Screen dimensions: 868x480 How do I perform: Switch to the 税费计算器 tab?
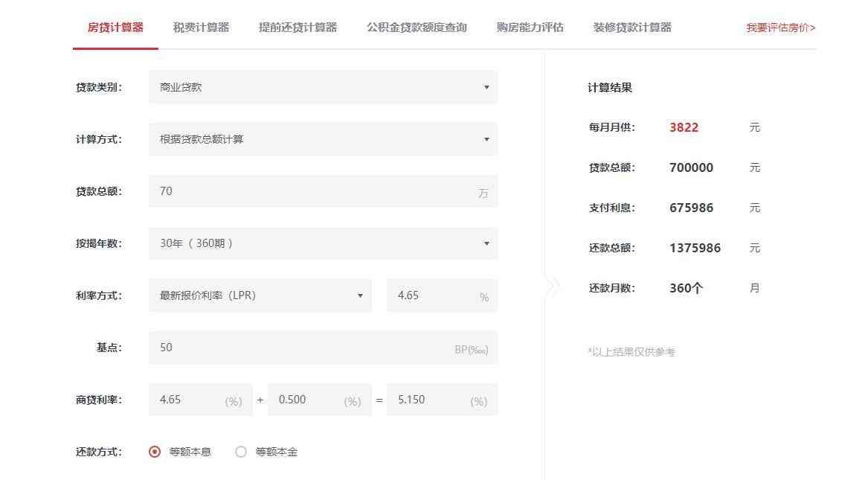(x=201, y=28)
